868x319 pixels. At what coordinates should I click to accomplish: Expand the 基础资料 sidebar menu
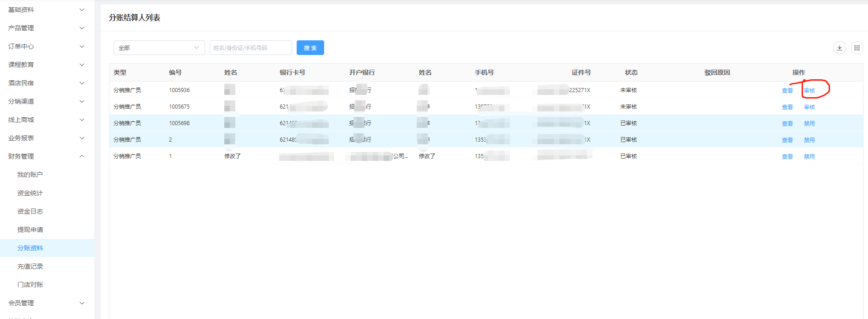click(46, 10)
